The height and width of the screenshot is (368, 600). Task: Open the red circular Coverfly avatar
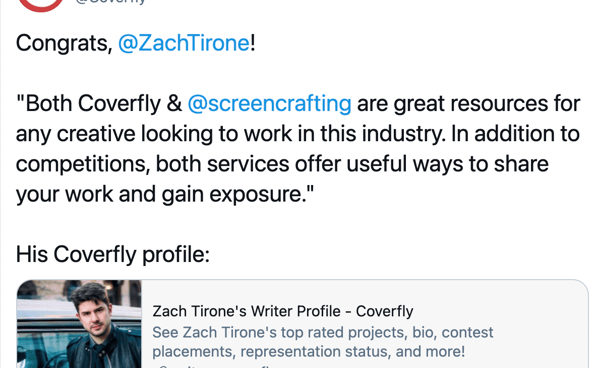pos(41,5)
